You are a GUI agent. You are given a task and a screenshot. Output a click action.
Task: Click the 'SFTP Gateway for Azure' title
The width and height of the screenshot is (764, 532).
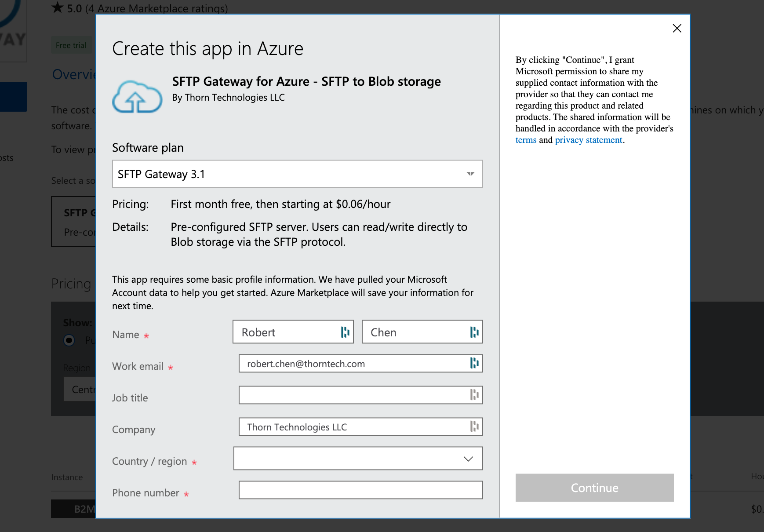pos(306,82)
